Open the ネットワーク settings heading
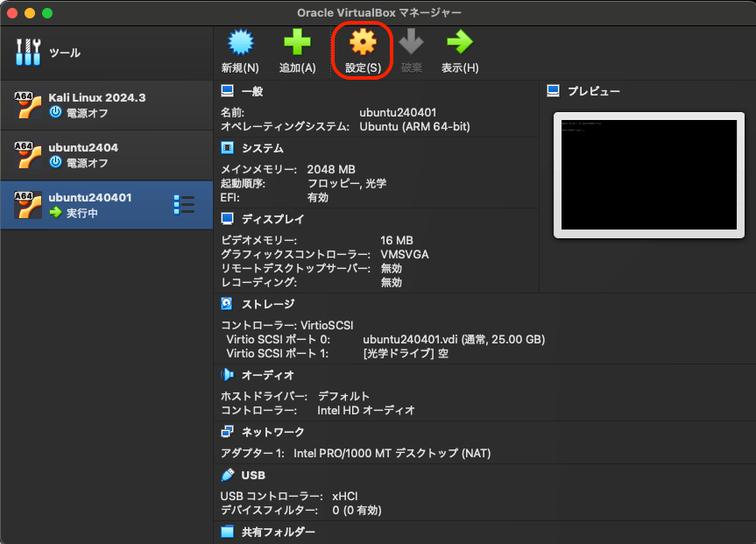This screenshot has height=544, width=756. coord(273,432)
